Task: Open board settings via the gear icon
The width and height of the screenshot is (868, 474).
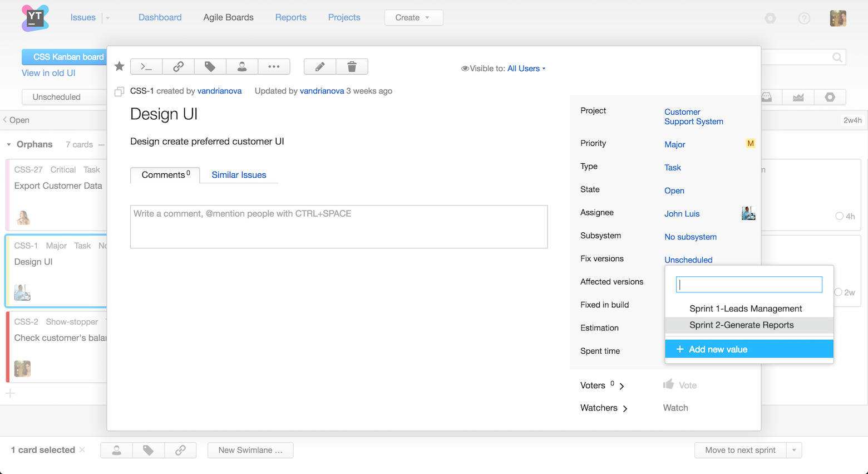Action: (830, 97)
